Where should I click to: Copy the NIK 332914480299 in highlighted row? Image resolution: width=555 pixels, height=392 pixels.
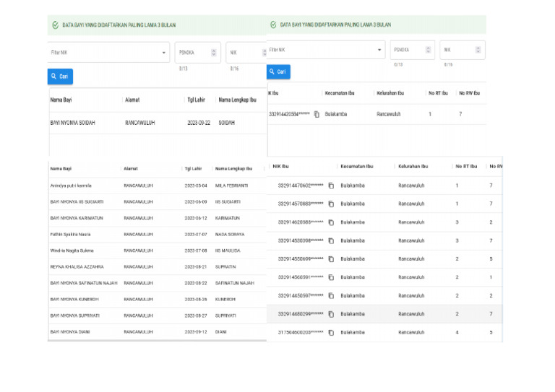click(331, 314)
